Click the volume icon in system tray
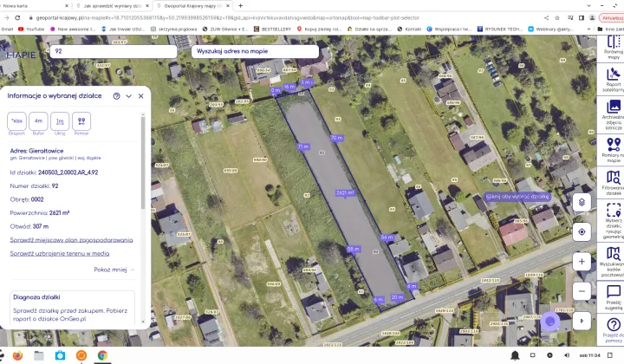The image size is (624, 364). click(x=567, y=355)
